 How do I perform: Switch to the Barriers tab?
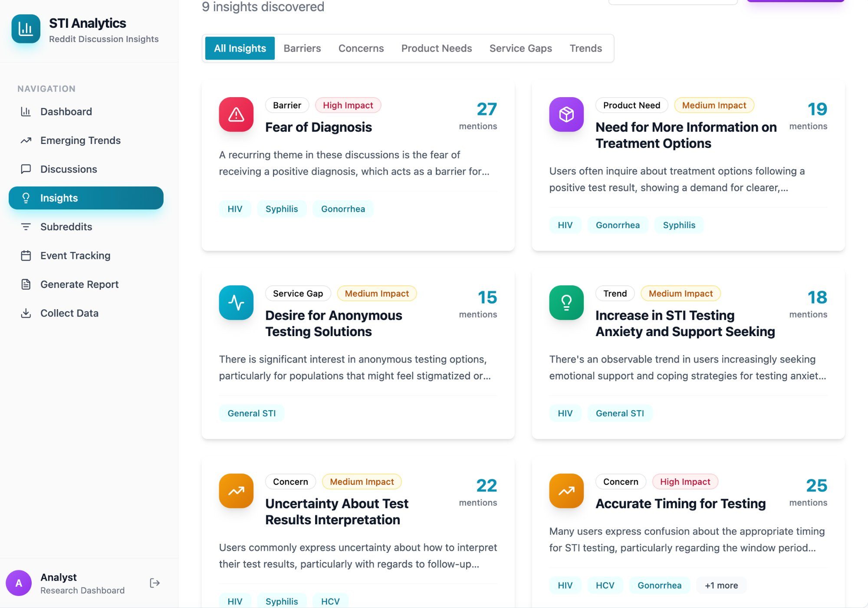302,48
